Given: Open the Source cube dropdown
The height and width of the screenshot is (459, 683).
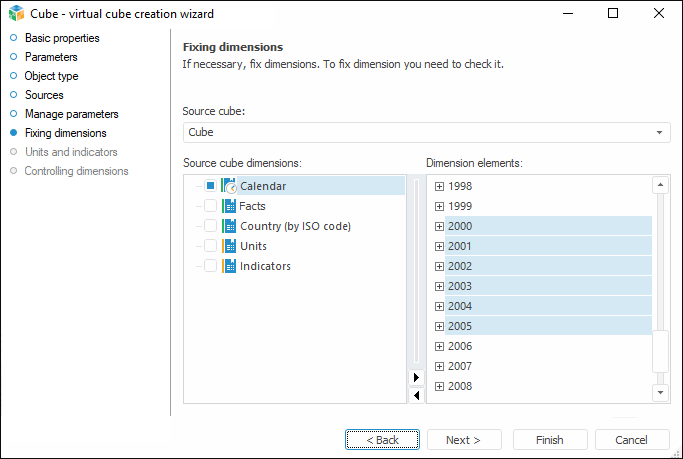Looking at the screenshot, I should pos(659,132).
